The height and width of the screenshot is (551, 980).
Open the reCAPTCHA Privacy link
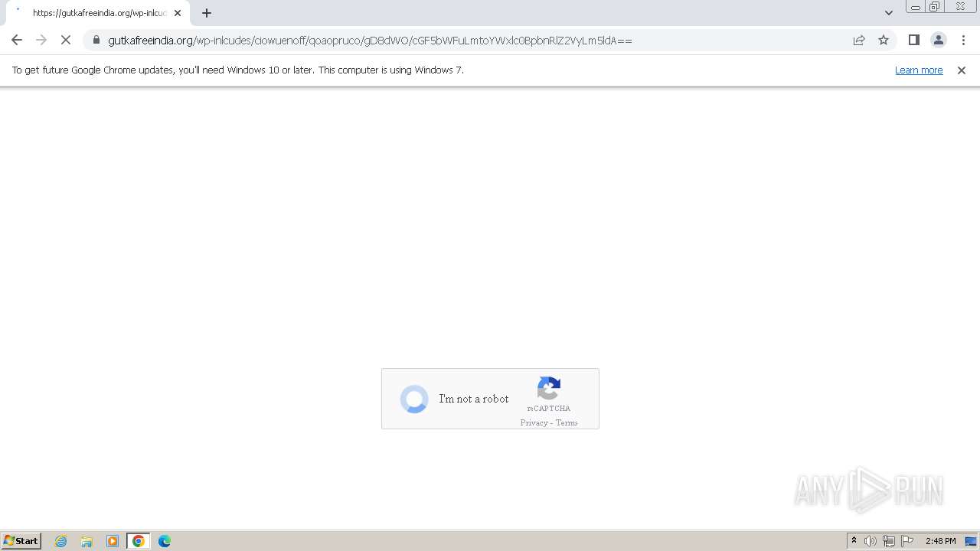[x=534, y=422]
